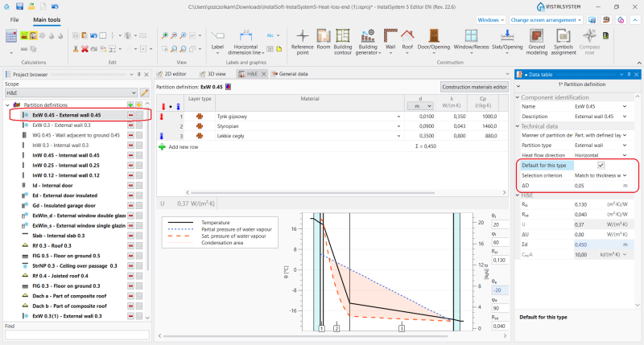Select the Reference point tool
The width and height of the screenshot is (644, 345).
coord(303,42)
